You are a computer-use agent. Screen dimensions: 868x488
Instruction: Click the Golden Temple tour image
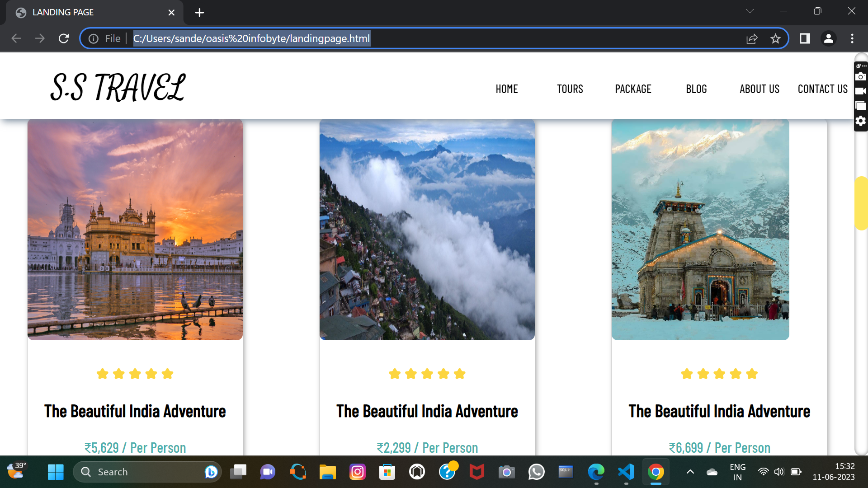pos(135,230)
